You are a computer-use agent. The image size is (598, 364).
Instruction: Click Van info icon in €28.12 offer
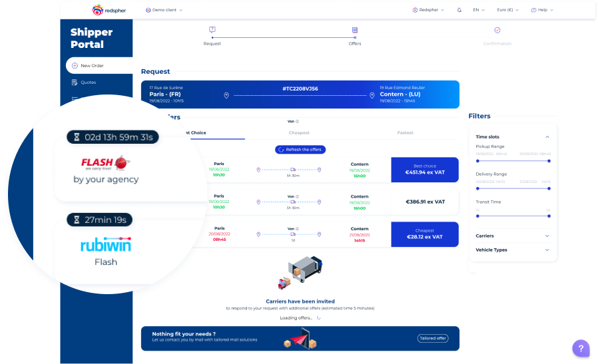297,229
